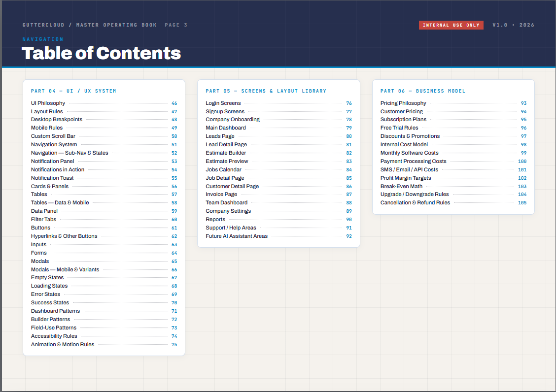
Task: Jump to Filter Tabs entry
Action: 104,220
